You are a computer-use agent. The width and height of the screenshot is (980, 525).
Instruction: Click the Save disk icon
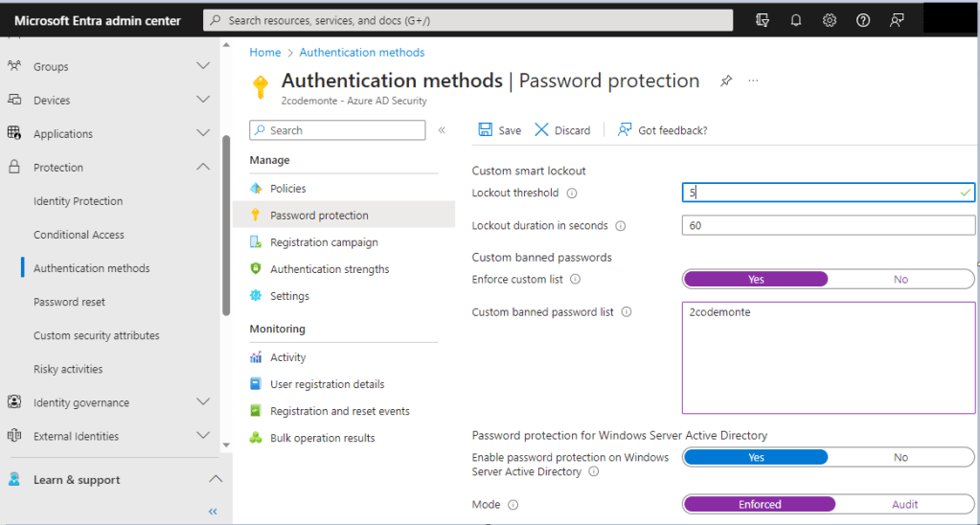pos(485,130)
